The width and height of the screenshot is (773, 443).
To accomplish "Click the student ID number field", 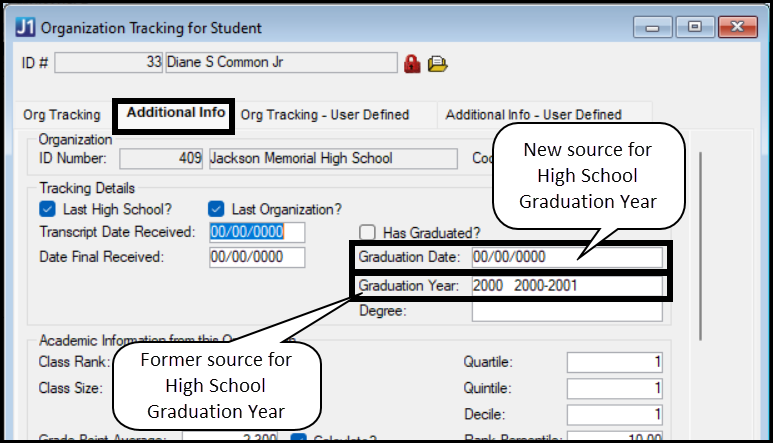I will 108,63.
